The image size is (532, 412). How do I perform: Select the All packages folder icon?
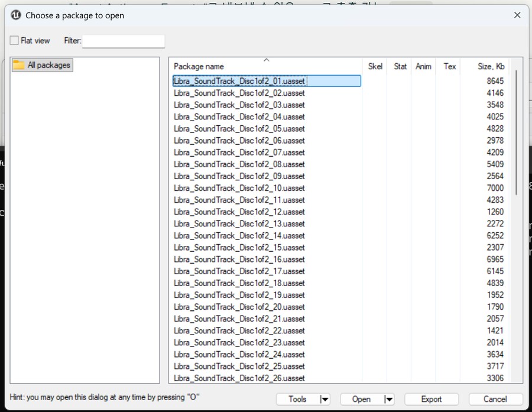(19, 65)
